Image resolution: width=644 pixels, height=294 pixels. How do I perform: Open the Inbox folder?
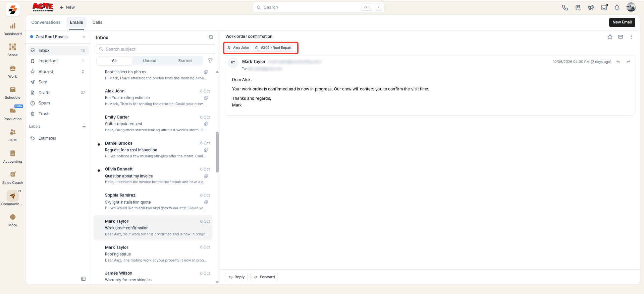[x=58, y=50]
